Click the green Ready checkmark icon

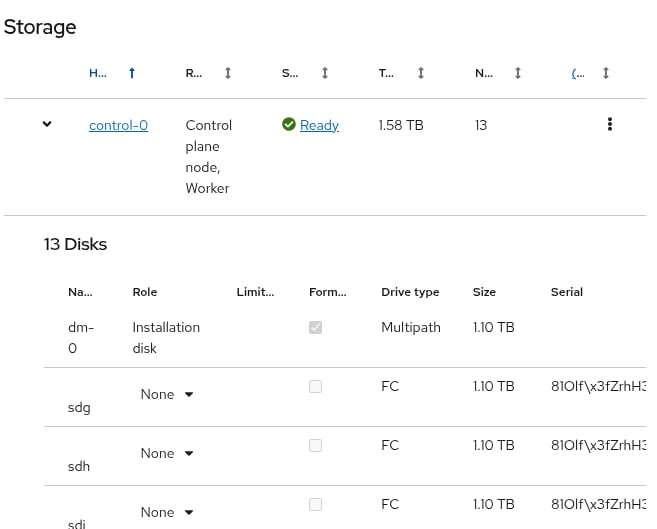(289, 124)
